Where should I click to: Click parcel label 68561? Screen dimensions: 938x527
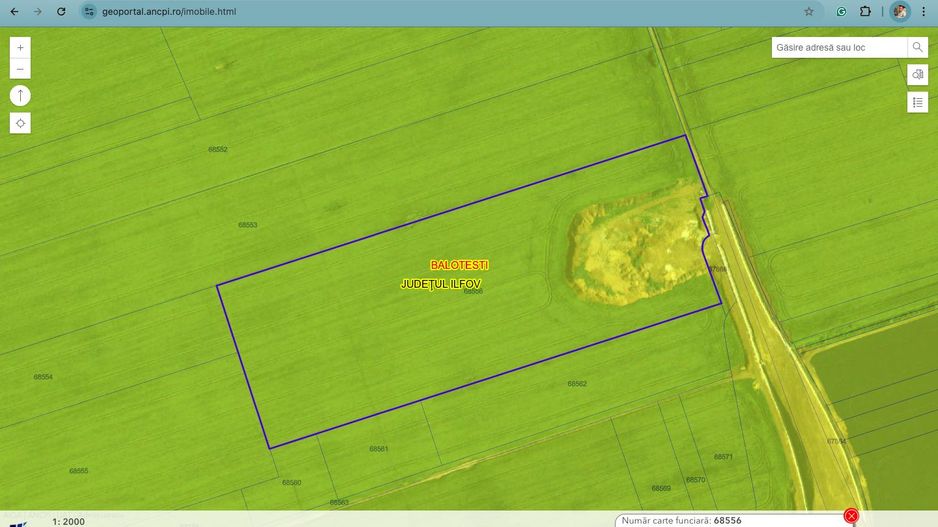[x=379, y=449]
